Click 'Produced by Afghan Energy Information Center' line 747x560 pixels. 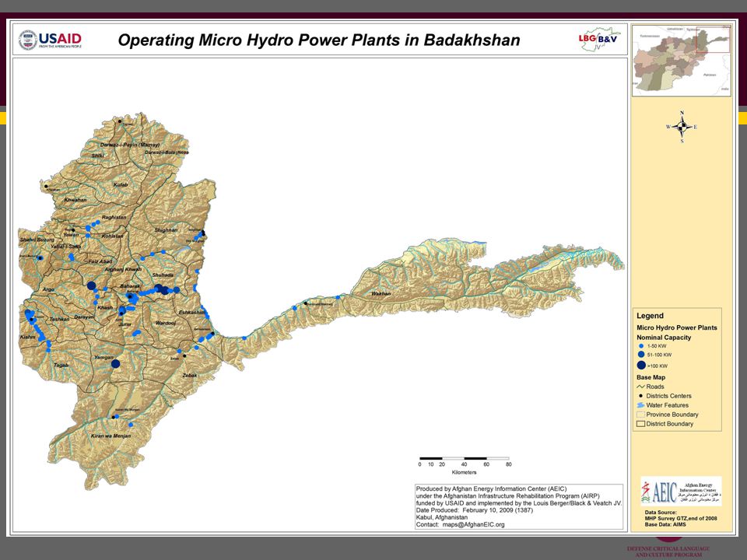tap(491, 488)
